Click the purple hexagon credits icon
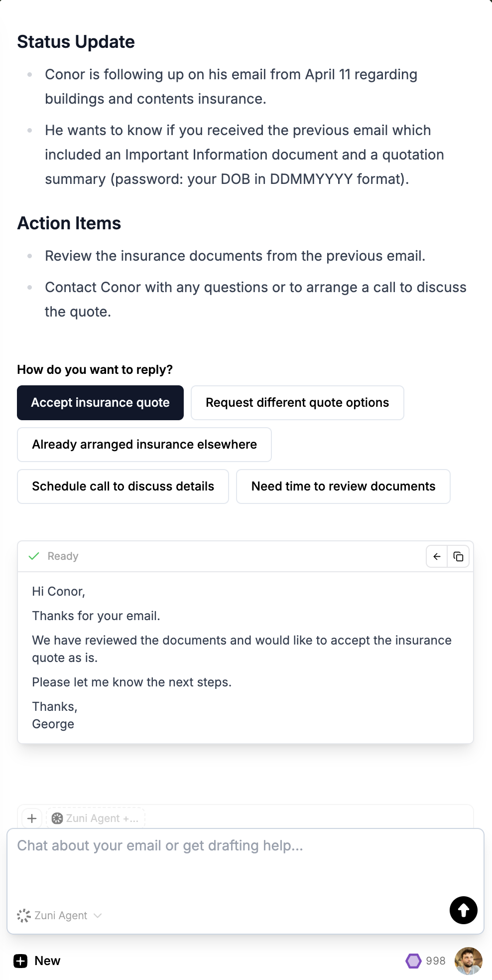The width and height of the screenshot is (492, 980). click(x=413, y=961)
